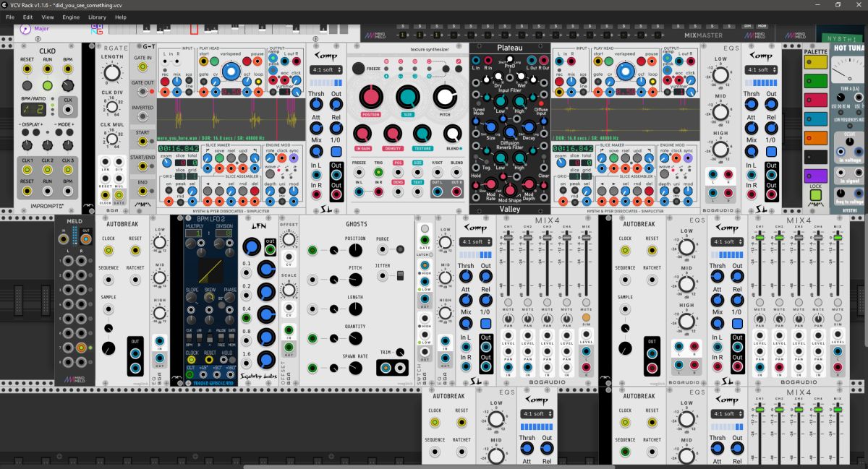Viewport: 868px width, 469px height.
Task: Click the QUANTITY knob on GHOSTS
Action: pyautogui.click(x=355, y=338)
